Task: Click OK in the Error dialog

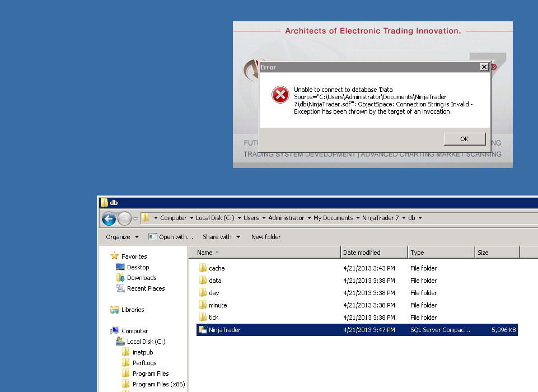Action: click(465, 139)
